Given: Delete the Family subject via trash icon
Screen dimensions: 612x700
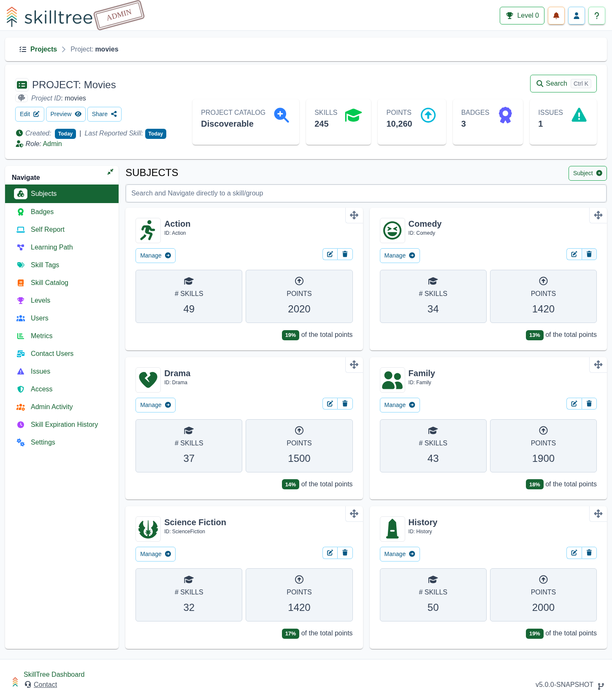Looking at the screenshot, I should click(x=589, y=404).
